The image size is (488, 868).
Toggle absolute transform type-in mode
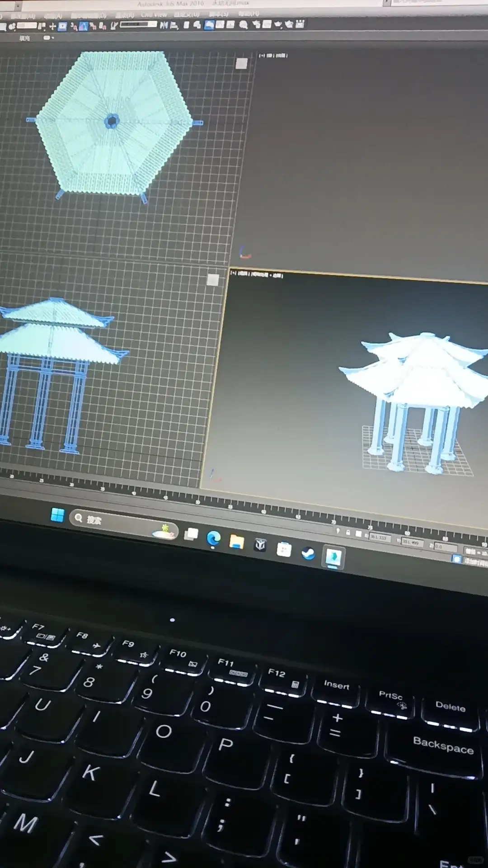(x=359, y=534)
